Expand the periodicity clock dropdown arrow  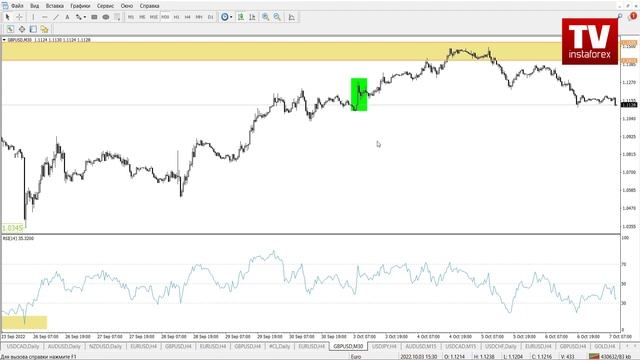tap(231, 17)
